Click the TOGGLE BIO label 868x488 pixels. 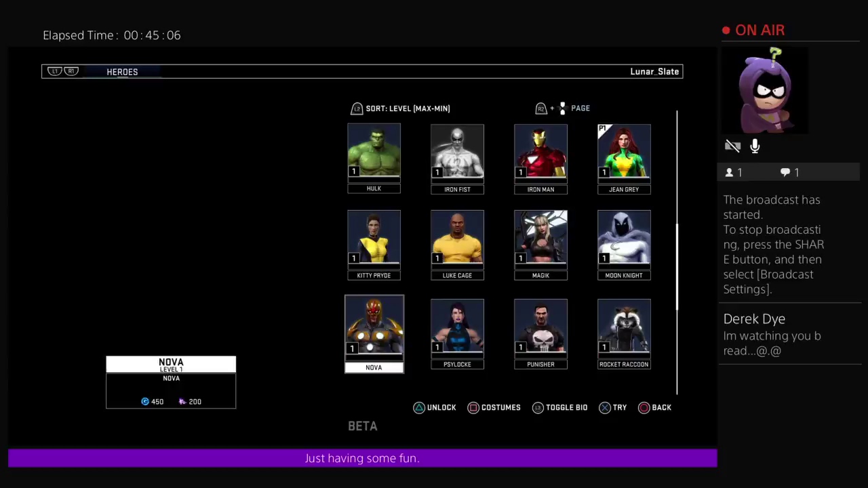pyautogui.click(x=567, y=407)
